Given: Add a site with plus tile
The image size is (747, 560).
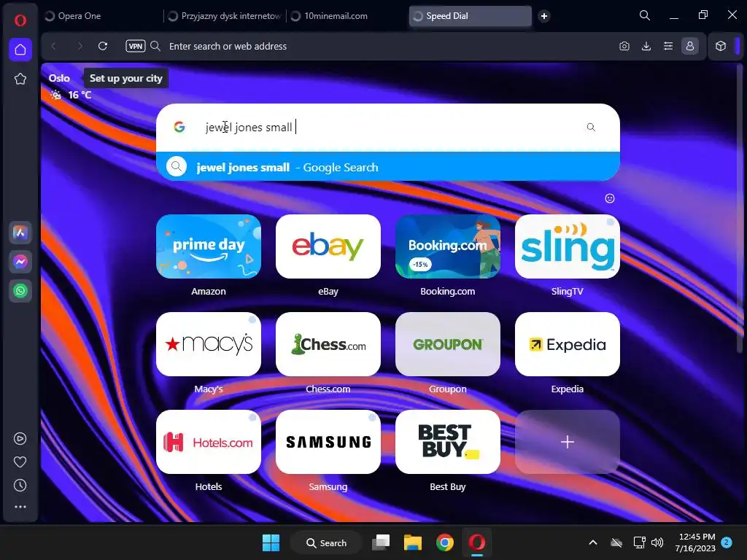Looking at the screenshot, I should pyautogui.click(x=568, y=442).
